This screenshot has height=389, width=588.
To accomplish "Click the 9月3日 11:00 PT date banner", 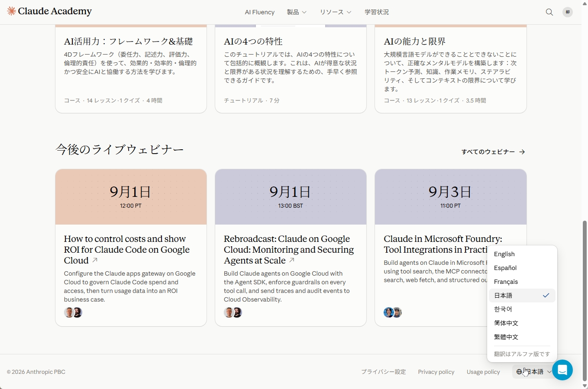I will coord(451,197).
